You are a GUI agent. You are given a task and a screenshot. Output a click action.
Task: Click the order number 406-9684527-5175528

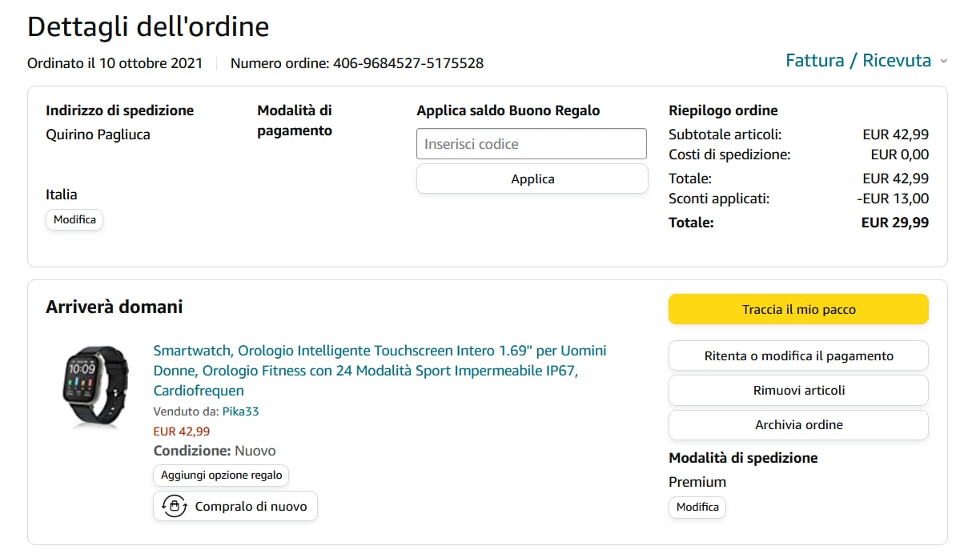(x=408, y=63)
